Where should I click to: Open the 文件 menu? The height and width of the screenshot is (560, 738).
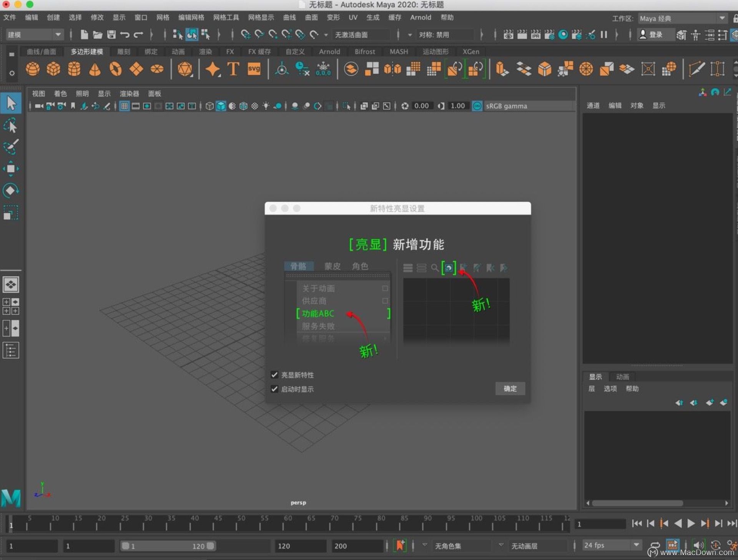pos(10,18)
